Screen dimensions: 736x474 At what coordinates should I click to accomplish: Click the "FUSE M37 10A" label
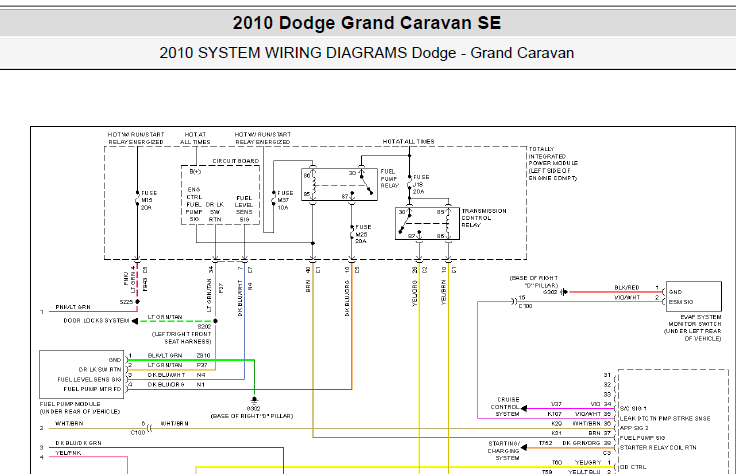point(285,200)
